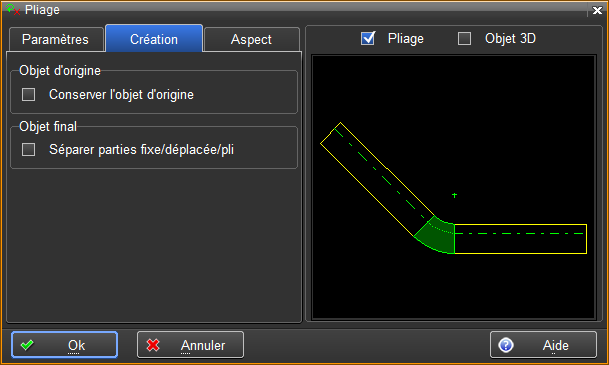Screen dimensions: 609x365
Task: Cancel using the Annuler button
Action: point(190,345)
